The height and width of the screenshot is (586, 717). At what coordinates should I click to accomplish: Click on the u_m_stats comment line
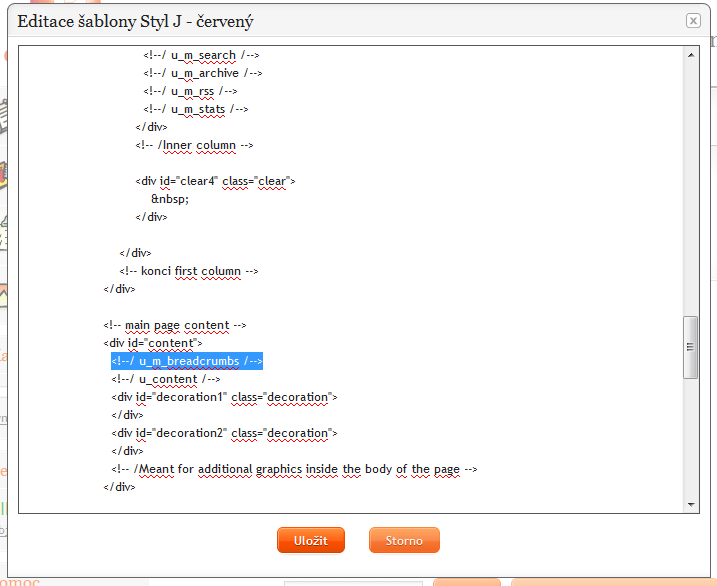[x=195, y=109]
